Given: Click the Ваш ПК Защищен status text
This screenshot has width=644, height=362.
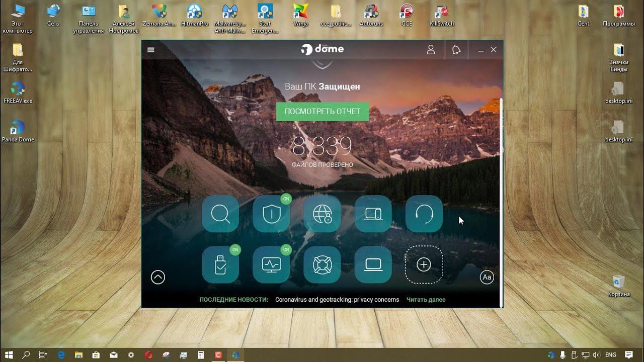Looking at the screenshot, I should tap(323, 86).
